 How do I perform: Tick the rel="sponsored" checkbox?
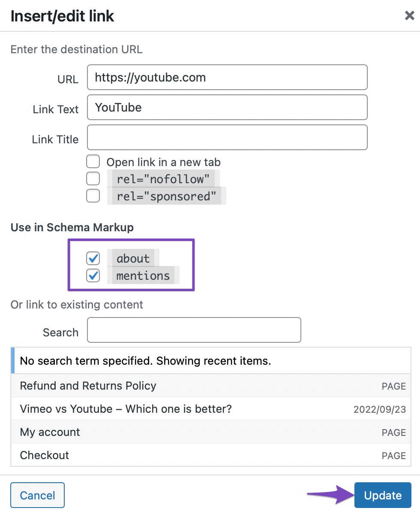93,196
